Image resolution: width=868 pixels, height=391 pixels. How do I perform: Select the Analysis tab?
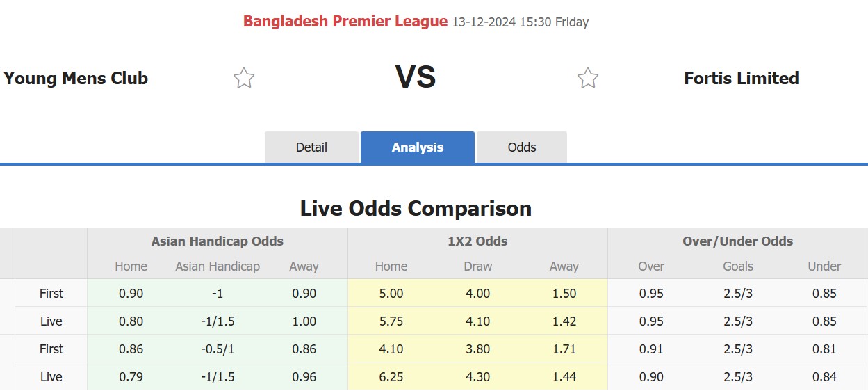point(418,147)
